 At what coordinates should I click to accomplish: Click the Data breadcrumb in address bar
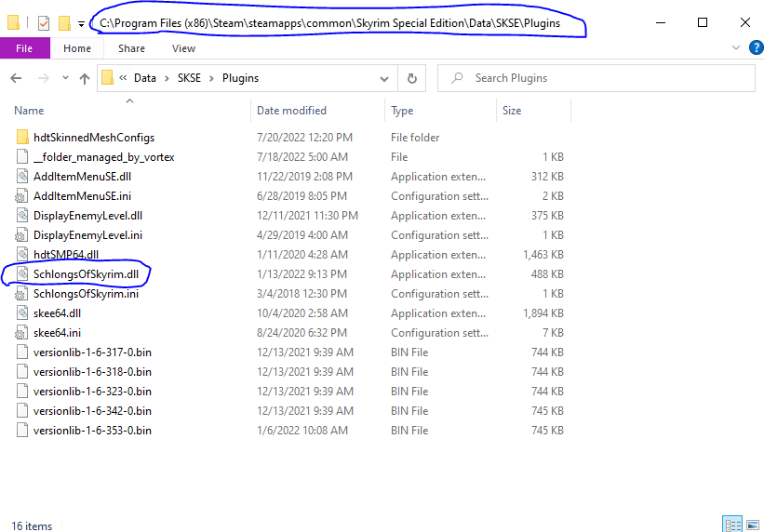145,78
